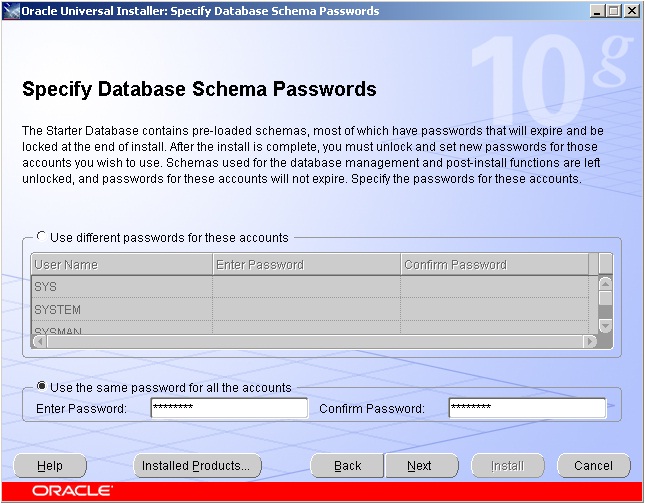Click the SYSTEM row in accounts table
Viewport: 645px width, 504px height.
click(x=121, y=310)
